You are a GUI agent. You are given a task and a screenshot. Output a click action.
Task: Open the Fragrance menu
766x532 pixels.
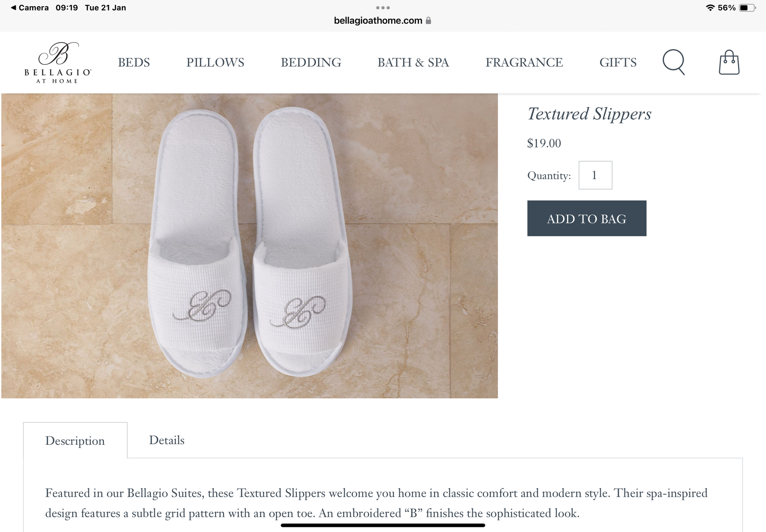(524, 62)
